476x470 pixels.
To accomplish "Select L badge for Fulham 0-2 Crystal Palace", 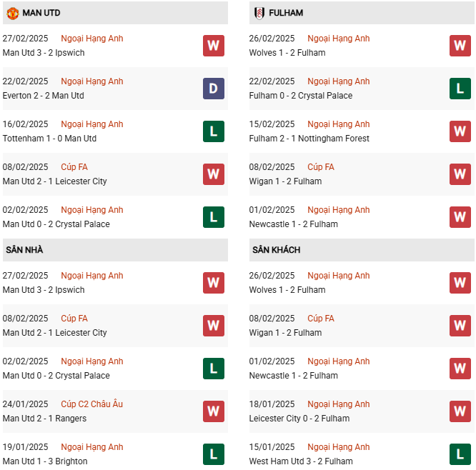I will pyautogui.click(x=460, y=89).
